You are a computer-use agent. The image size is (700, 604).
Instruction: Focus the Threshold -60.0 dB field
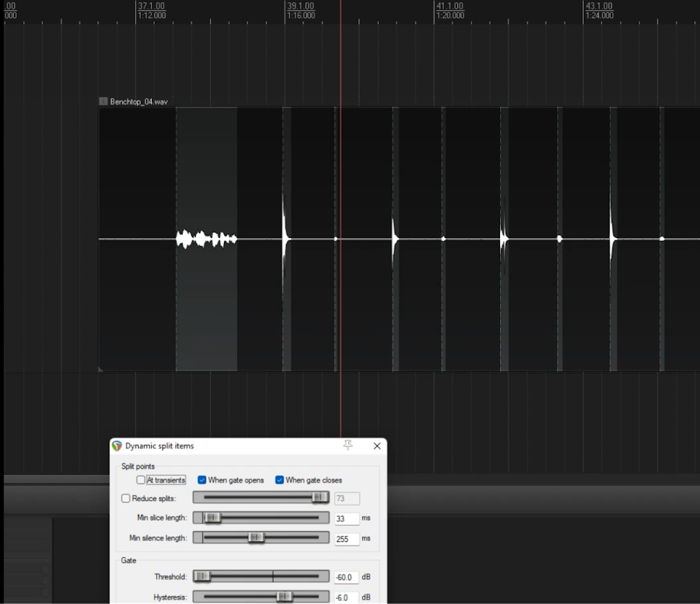coord(346,577)
